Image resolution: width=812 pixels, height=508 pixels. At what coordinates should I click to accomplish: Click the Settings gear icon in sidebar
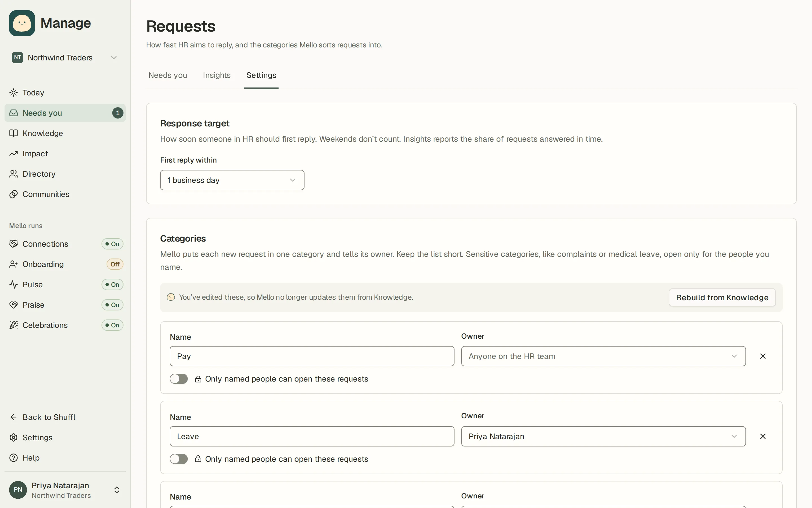coord(14,437)
